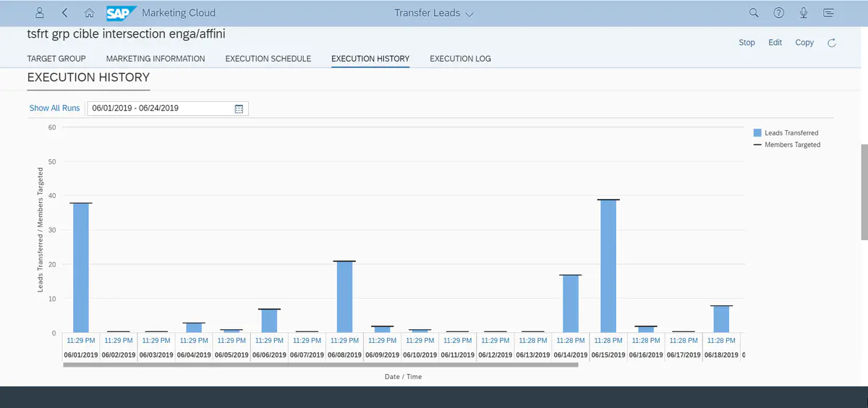The width and height of the screenshot is (868, 408).
Task: Click the back navigation arrow
Action: 65,13
